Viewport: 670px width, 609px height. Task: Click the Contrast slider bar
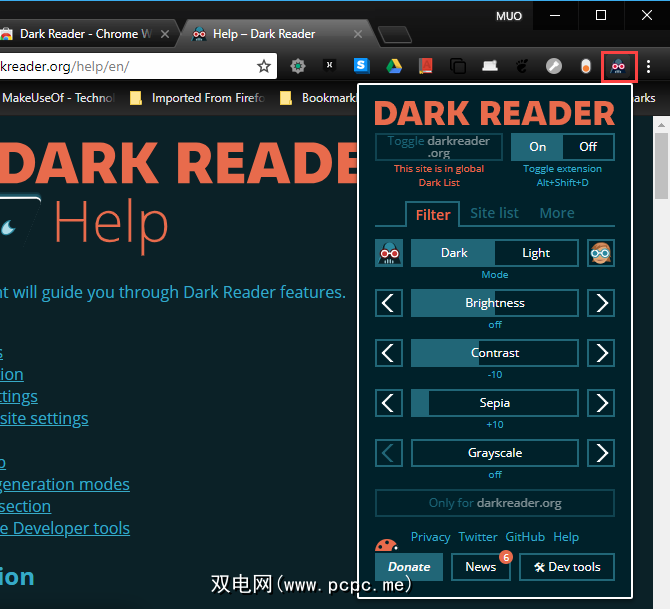(x=495, y=353)
